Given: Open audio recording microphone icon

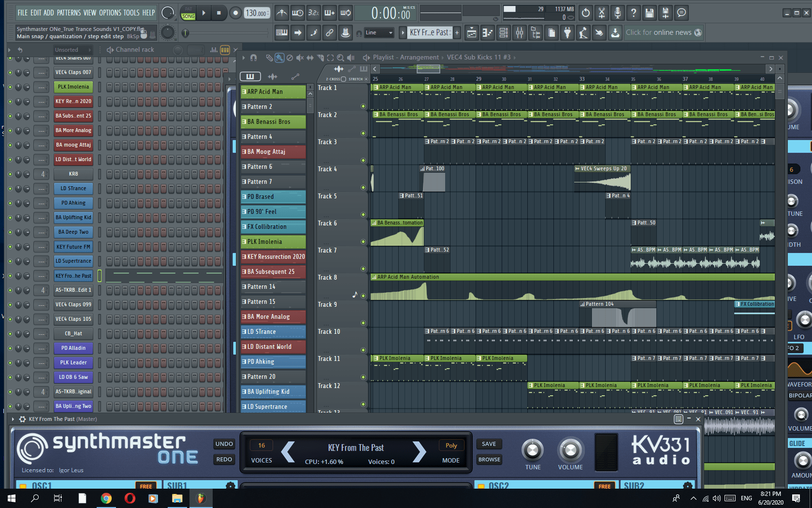Looking at the screenshot, I should [x=617, y=13].
